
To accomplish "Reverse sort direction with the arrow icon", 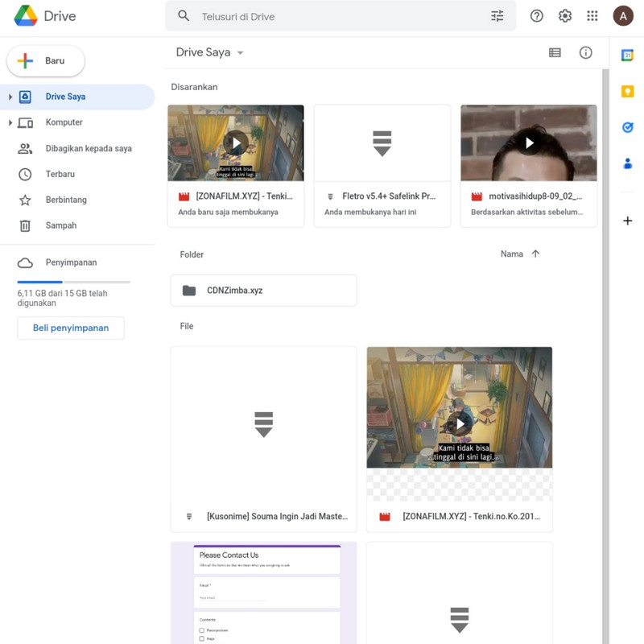I will coord(535,254).
